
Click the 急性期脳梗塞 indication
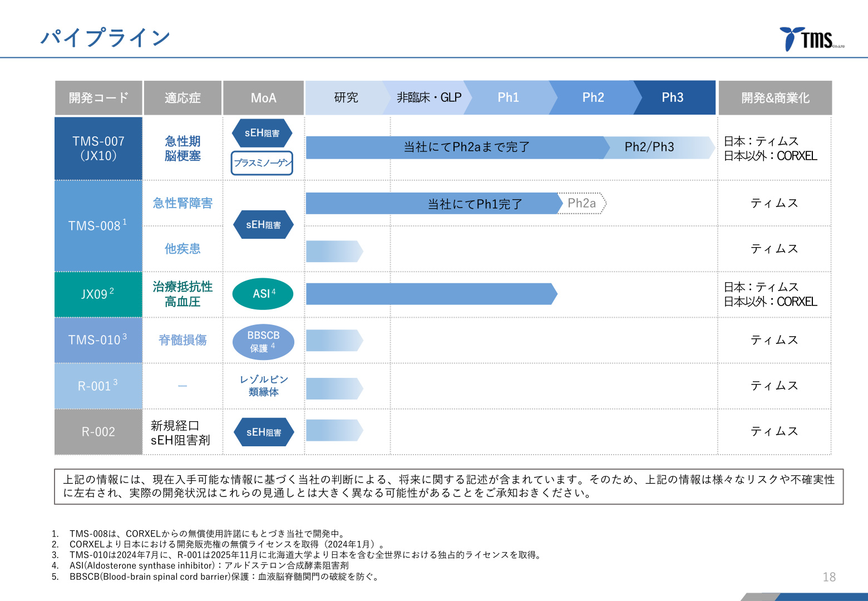coord(183,148)
